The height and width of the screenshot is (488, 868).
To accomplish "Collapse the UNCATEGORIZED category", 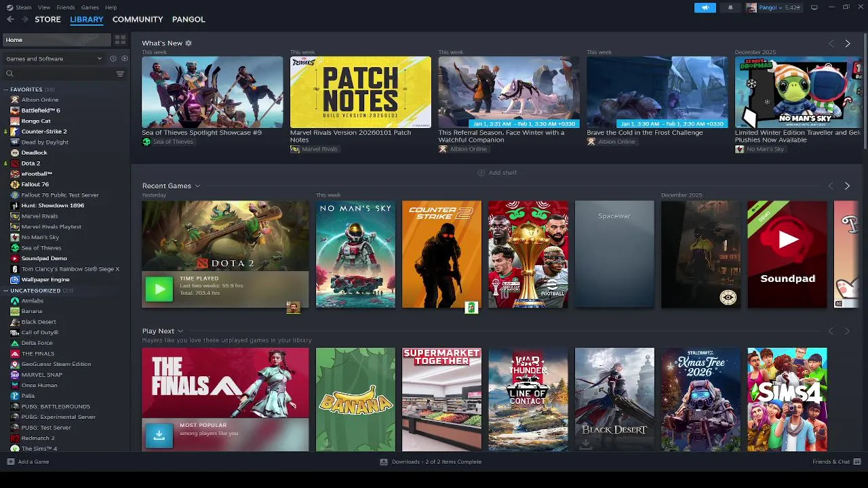I will click(5, 291).
